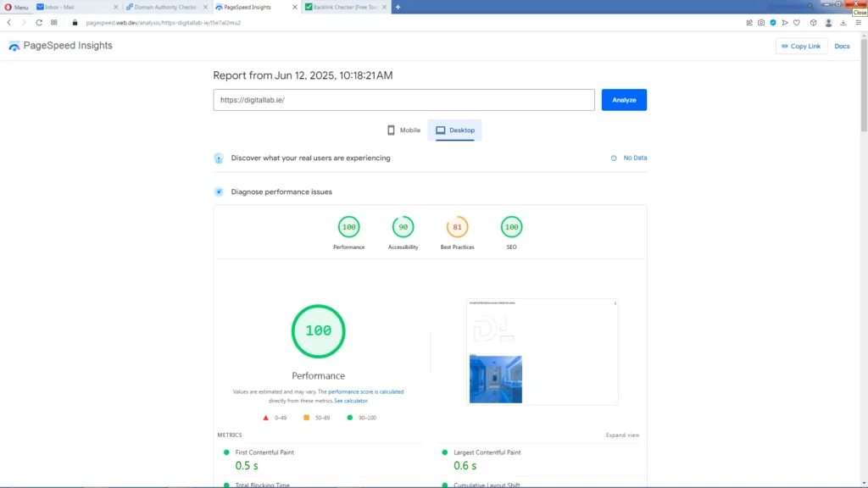Jump to the SEO score gauge 100
Image resolution: width=868 pixels, height=488 pixels.
point(511,227)
